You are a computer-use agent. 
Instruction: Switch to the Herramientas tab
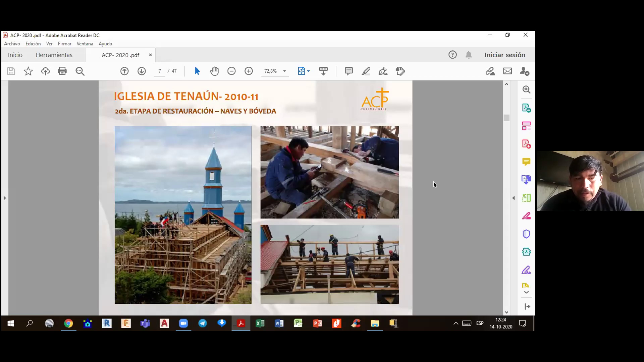(x=54, y=55)
